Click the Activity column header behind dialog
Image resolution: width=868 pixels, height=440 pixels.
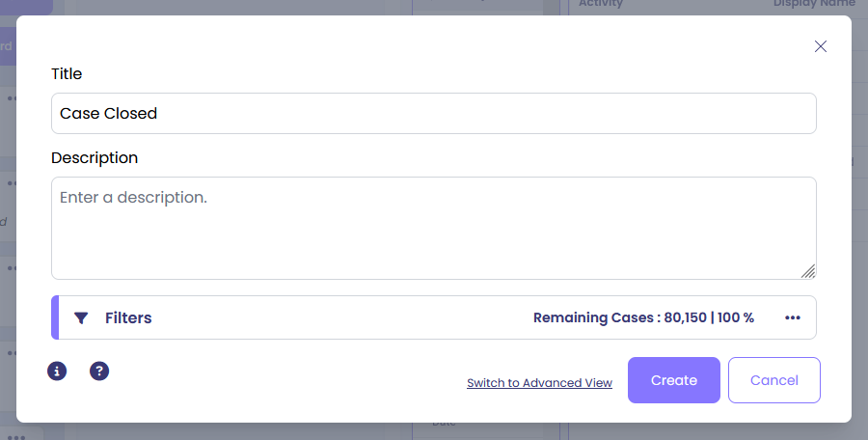(x=601, y=5)
